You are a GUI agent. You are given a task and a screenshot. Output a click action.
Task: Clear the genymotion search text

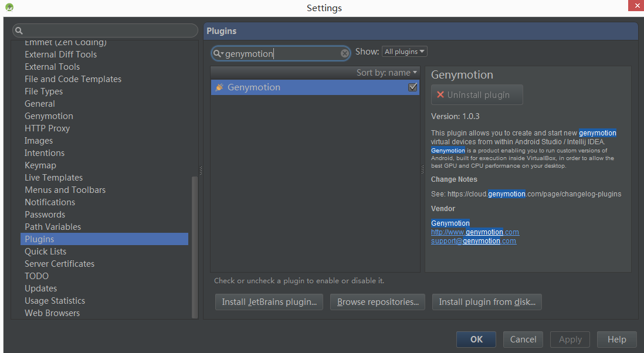pyautogui.click(x=345, y=53)
